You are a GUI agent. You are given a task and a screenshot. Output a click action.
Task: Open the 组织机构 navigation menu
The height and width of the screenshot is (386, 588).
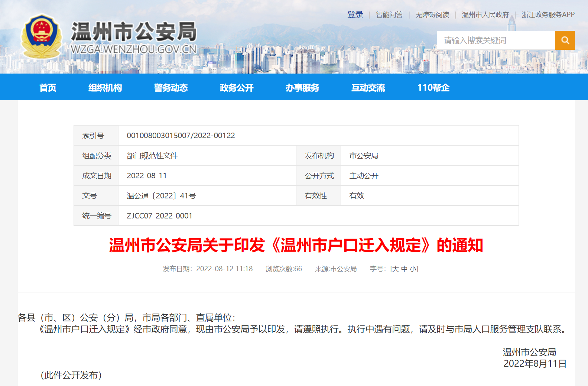105,88
